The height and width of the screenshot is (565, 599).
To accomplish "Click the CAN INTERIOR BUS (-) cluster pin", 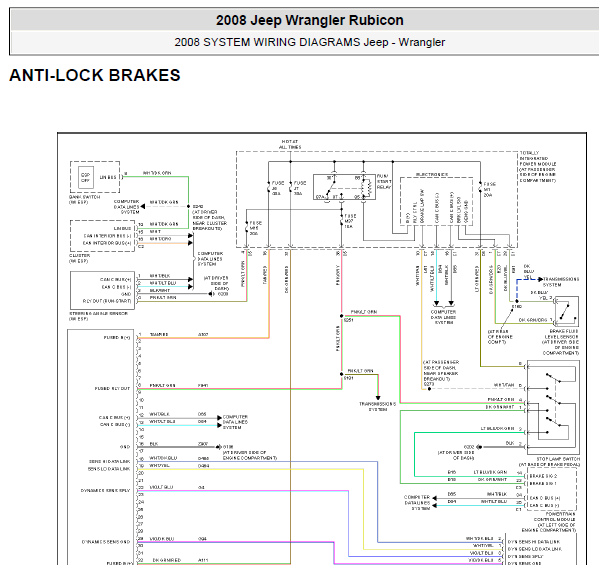I will coord(108,236).
